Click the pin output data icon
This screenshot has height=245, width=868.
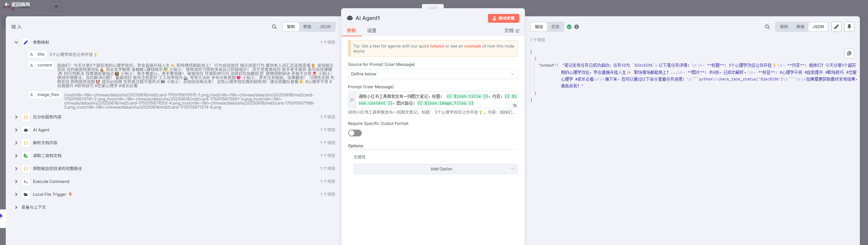tap(849, 27)
